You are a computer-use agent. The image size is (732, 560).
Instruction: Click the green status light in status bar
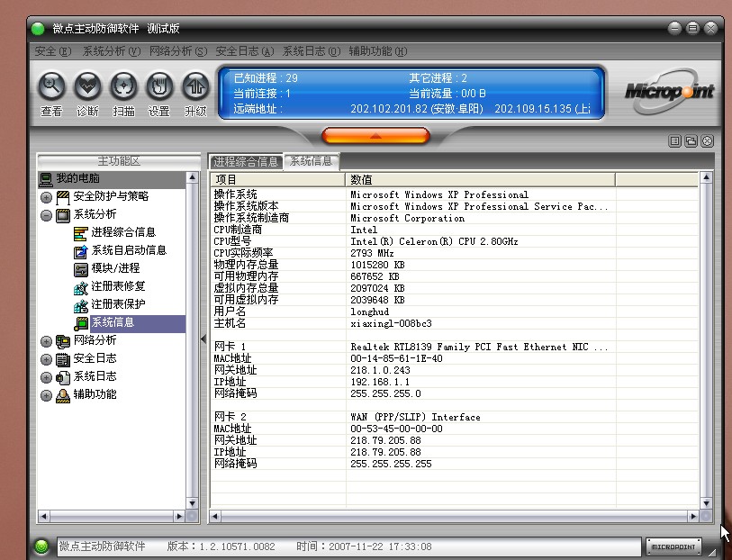pyautogui.click(x=41, y=546)
